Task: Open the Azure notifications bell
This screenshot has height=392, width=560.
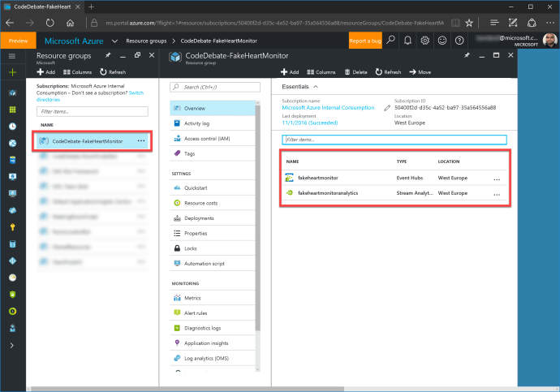Action: 407,40
